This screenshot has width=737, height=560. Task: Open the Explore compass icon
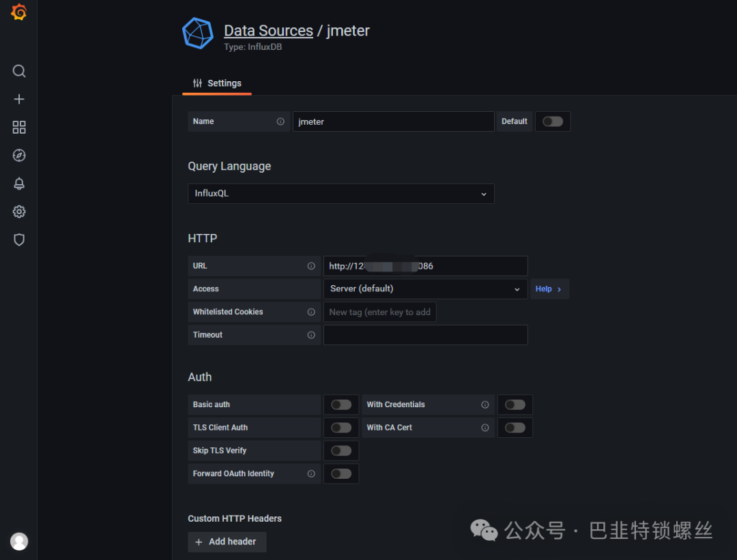tap(19, 156)
